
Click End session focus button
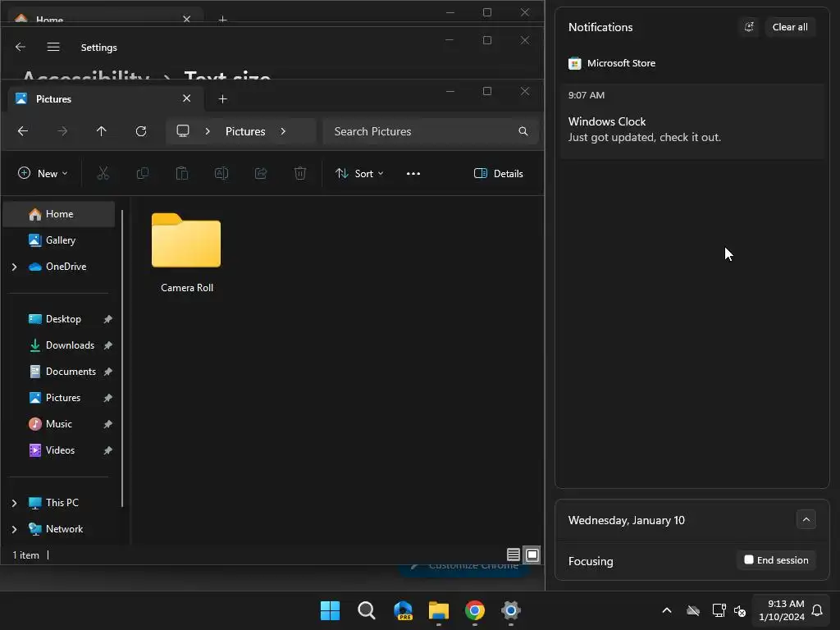[x=776, y=560]
